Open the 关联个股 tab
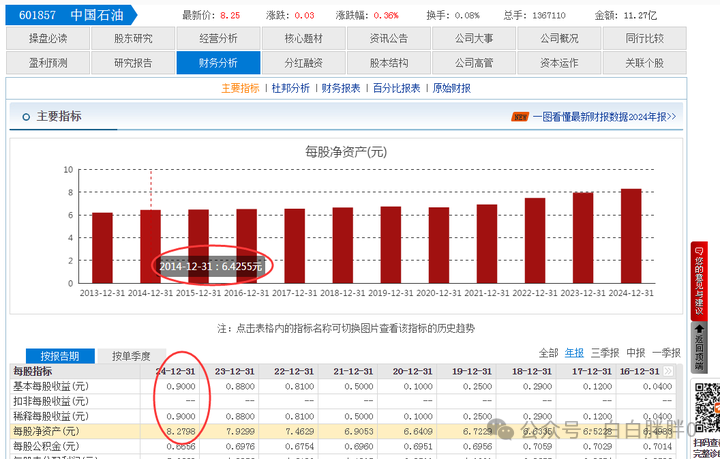Image resolution: width=720 pixels, height=459 pixels. 645,62
